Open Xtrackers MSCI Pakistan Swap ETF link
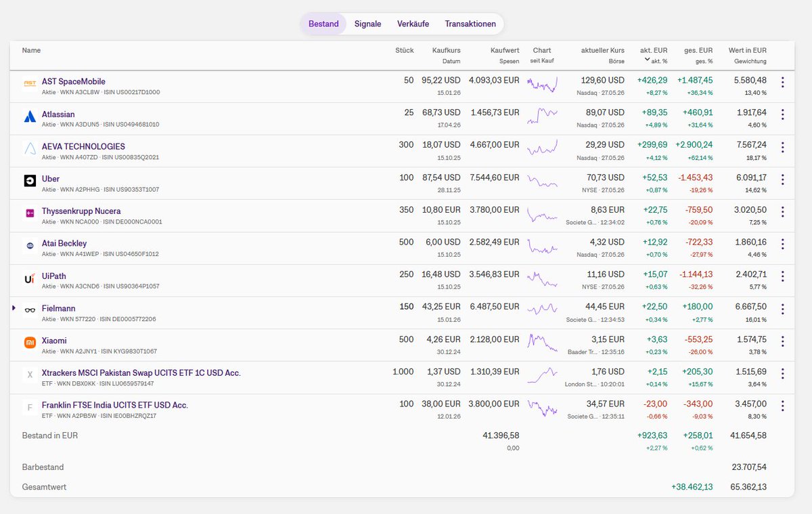The height and width of the screenshot is (514, 812). (x=141, y=373)
